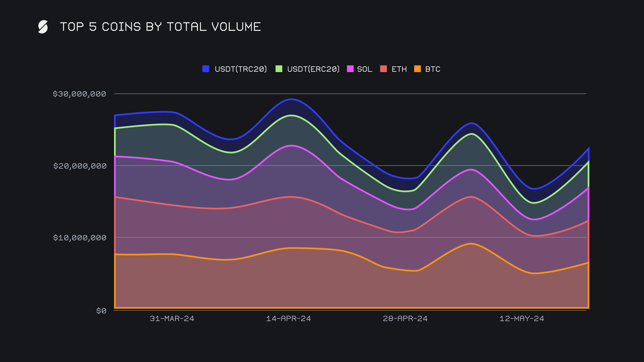Toggle the USDT(TRC20) series label
The image size is (644, 362).
click(x=241, y=69)
